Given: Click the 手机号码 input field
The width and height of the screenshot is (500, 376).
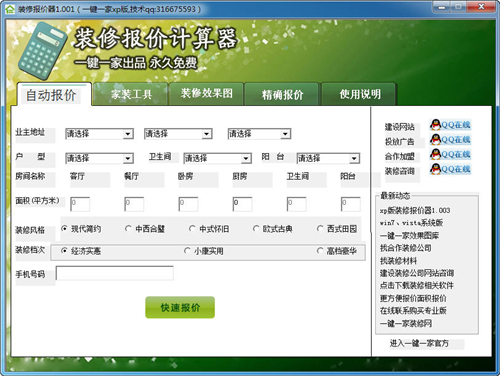Looking at the screenshot, I should click(x=115, y=273).
